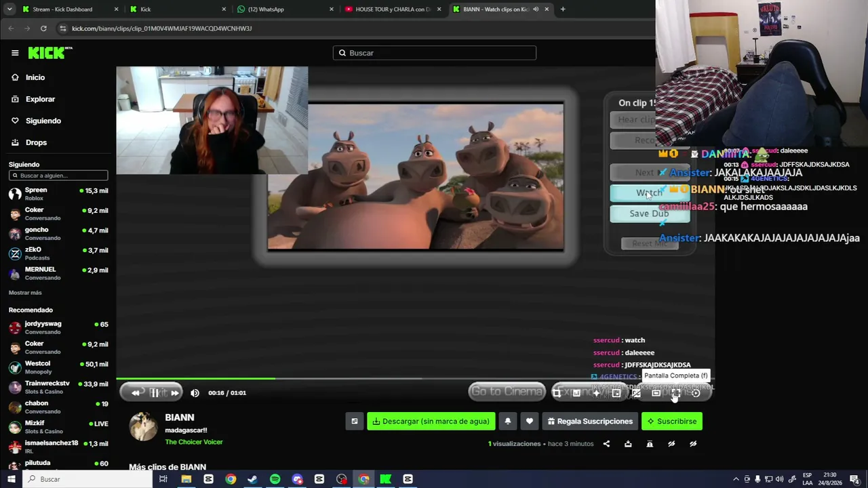The image size is (868, 488).
Task: Open Westcol recommended channel
Action: tap(58, 367)
